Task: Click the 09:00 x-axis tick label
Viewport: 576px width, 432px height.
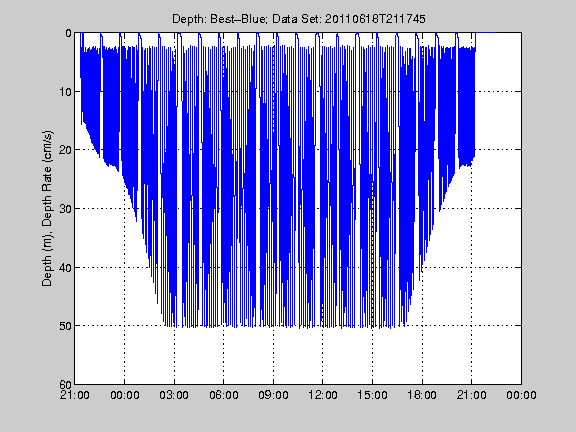Action: [273, 395]
